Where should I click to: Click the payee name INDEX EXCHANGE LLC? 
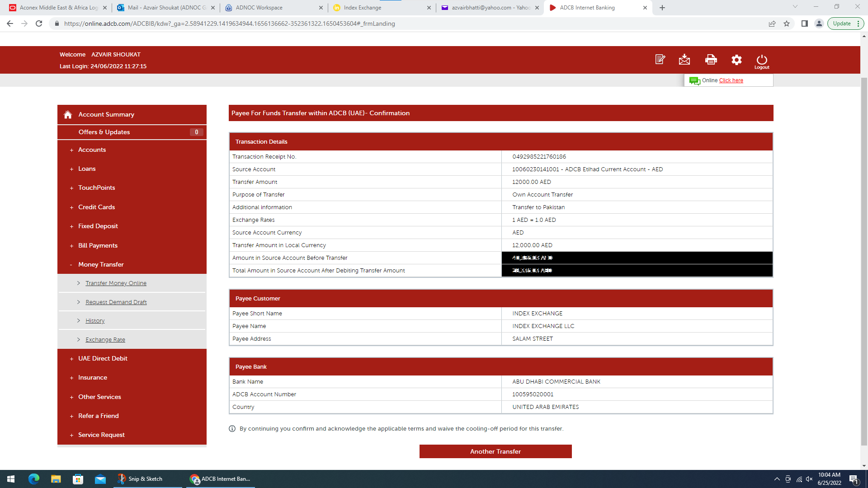[x=543, y=326]
